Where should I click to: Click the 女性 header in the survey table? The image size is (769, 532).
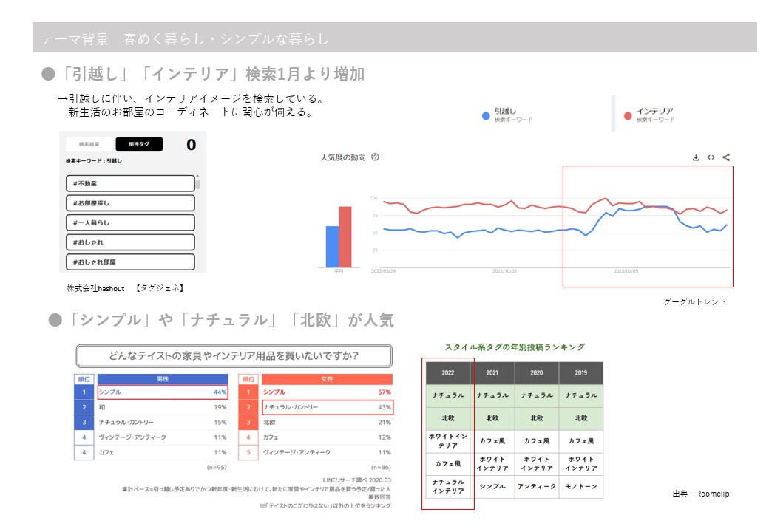coord(327,379)
